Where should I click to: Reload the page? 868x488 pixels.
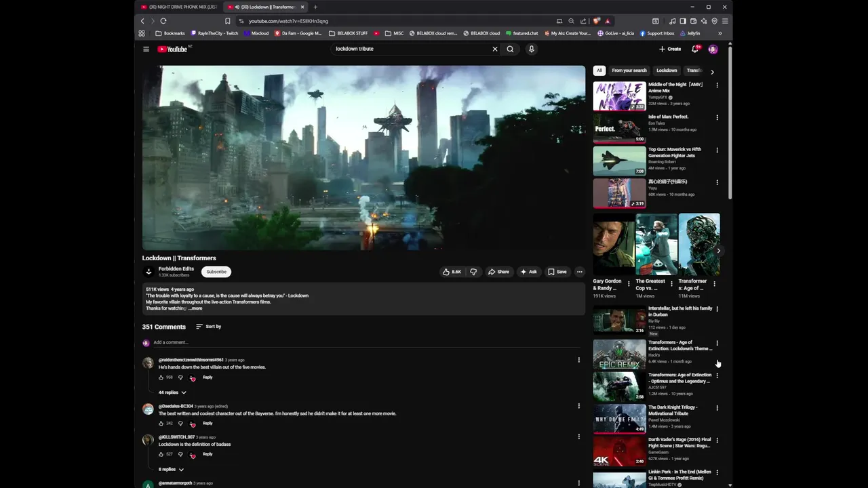(163, 21)
